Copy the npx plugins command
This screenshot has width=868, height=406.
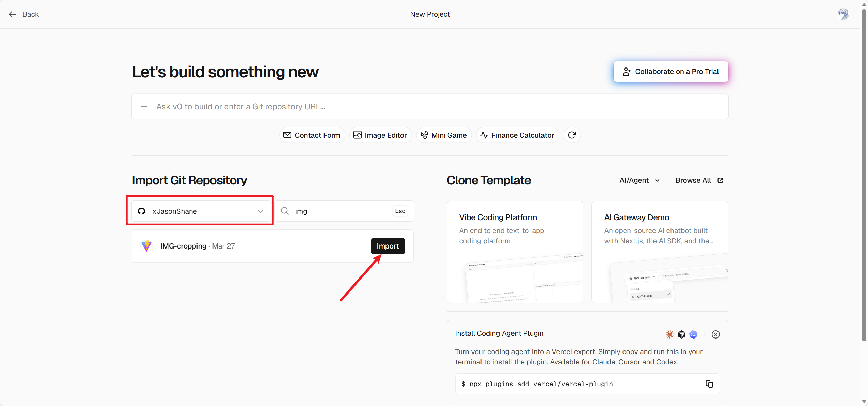709,384
